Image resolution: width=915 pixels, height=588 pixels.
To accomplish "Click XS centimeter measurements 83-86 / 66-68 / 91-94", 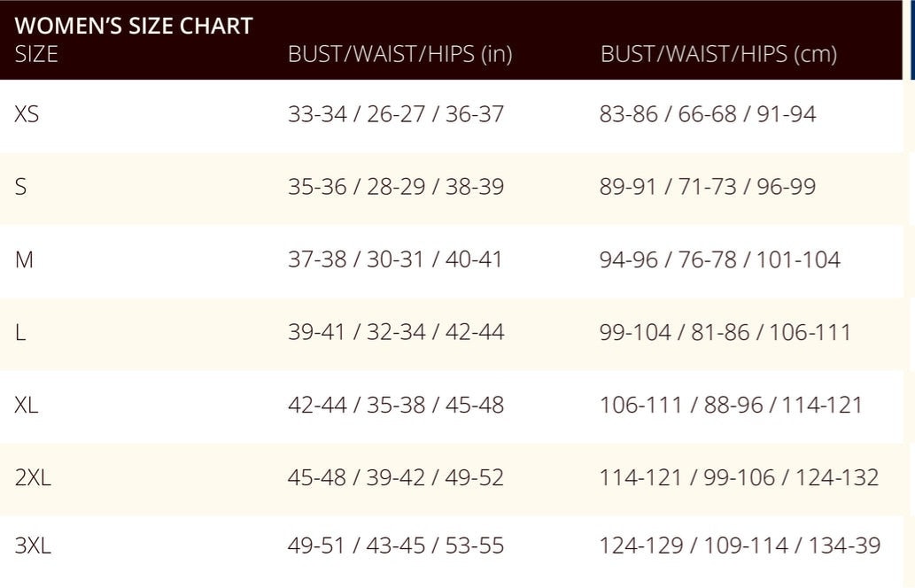I will pyautogui.click(x=708, y=113).
